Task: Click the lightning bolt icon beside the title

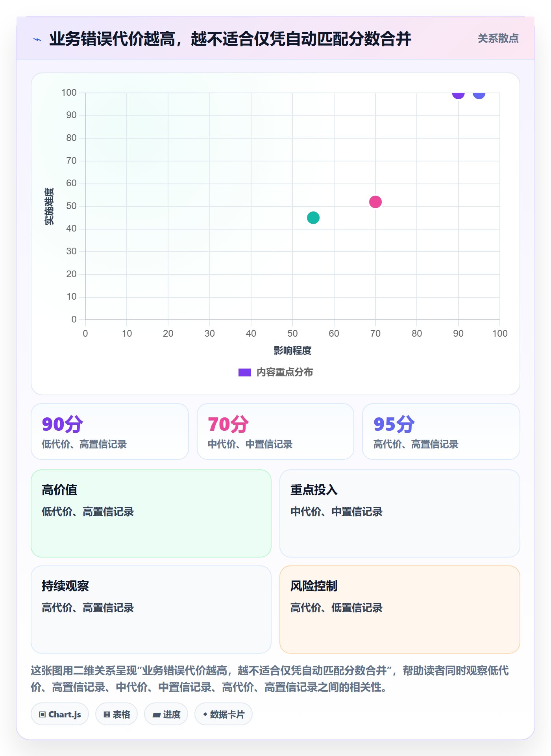Action: point(37,39)
